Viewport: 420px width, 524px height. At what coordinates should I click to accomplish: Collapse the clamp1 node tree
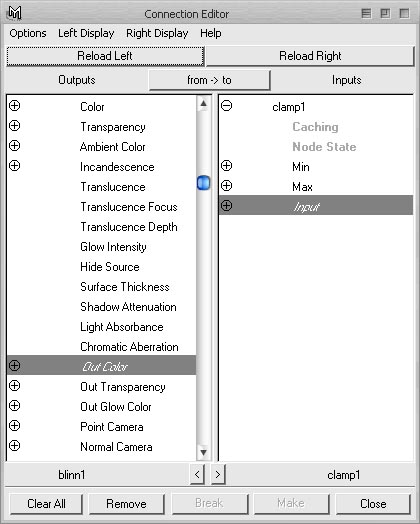coord(227,106)
